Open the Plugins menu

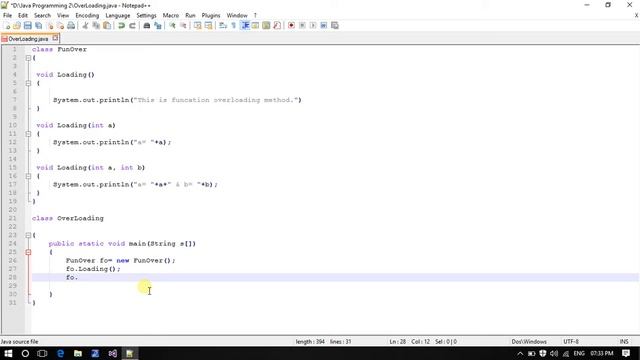click(x=211, y=15)
